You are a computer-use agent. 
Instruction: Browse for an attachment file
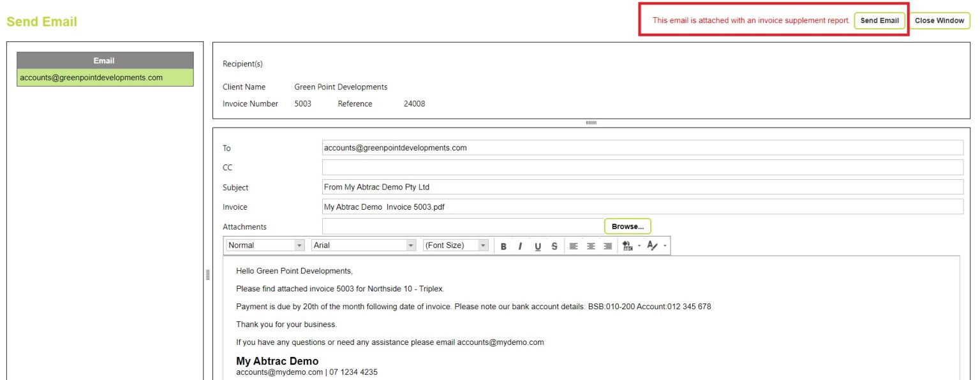(x=627, y=226)
